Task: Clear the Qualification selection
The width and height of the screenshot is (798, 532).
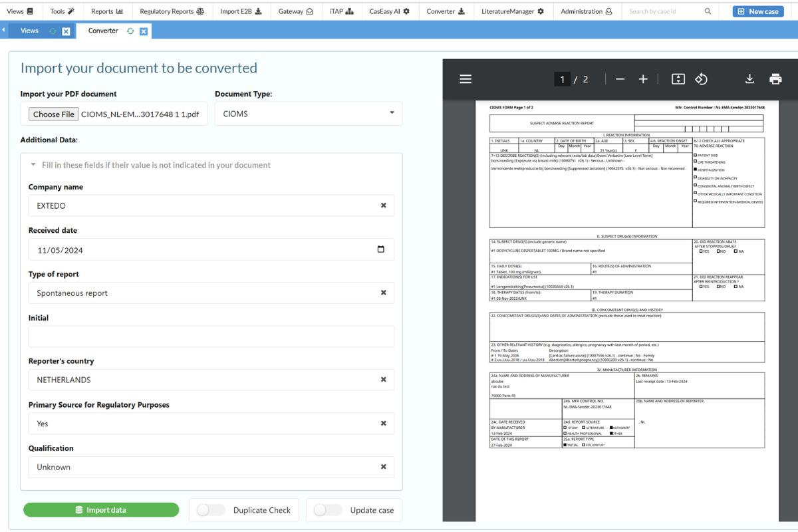Action: point(383,467)
